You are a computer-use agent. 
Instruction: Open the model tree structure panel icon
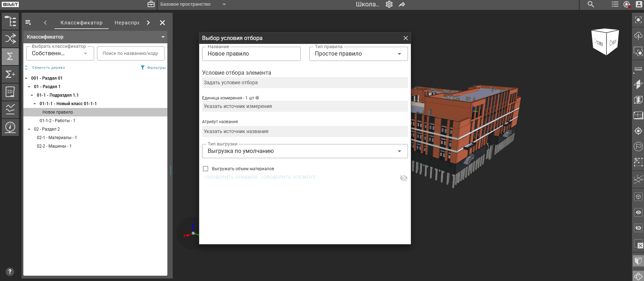click(10, 21)
